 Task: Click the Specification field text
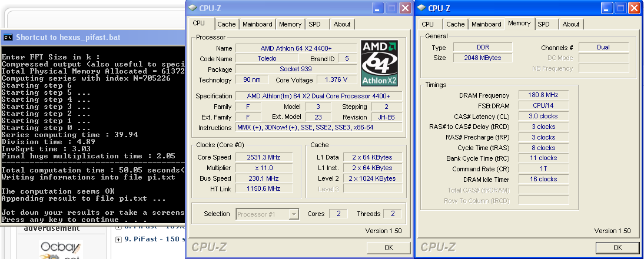click(318, 96)
